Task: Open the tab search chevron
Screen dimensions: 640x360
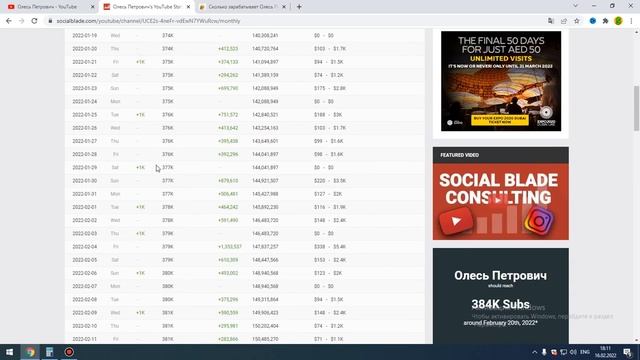Action: [576, 6]
